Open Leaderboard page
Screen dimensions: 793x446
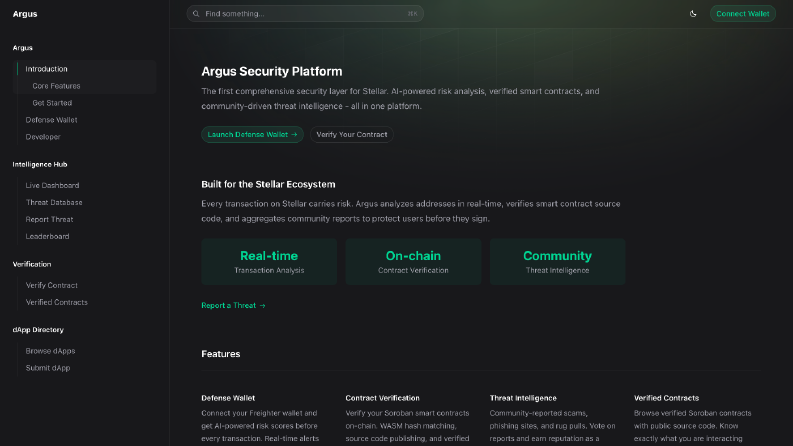click(48, 236)
